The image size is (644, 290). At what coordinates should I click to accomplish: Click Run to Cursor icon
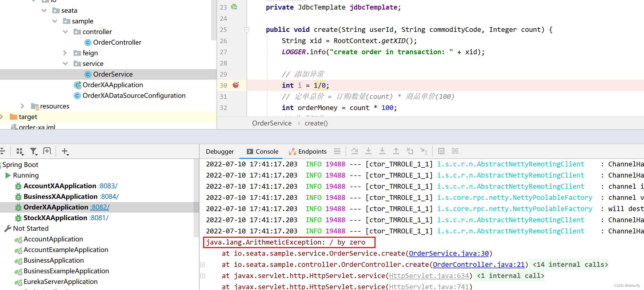(x=424, y=151)
